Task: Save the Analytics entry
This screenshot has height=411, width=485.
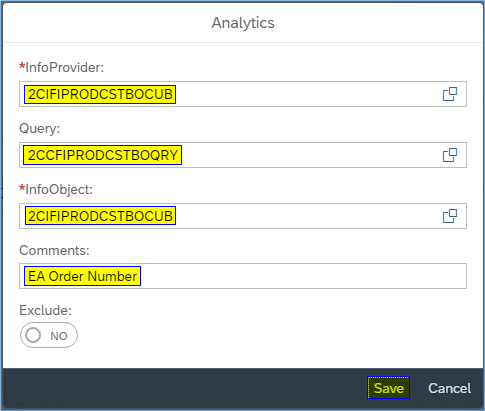Action: pyautogui.click(x=389, y=388)
